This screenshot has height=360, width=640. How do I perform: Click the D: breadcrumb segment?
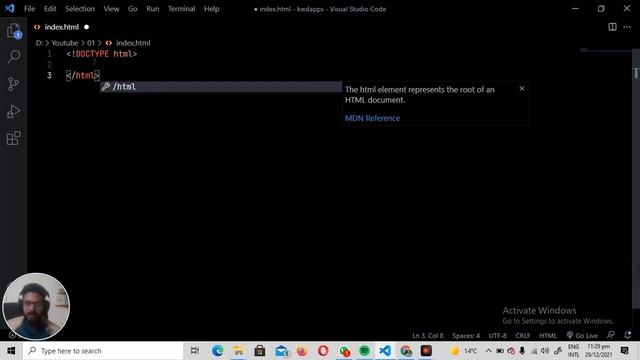coord(39,43)
